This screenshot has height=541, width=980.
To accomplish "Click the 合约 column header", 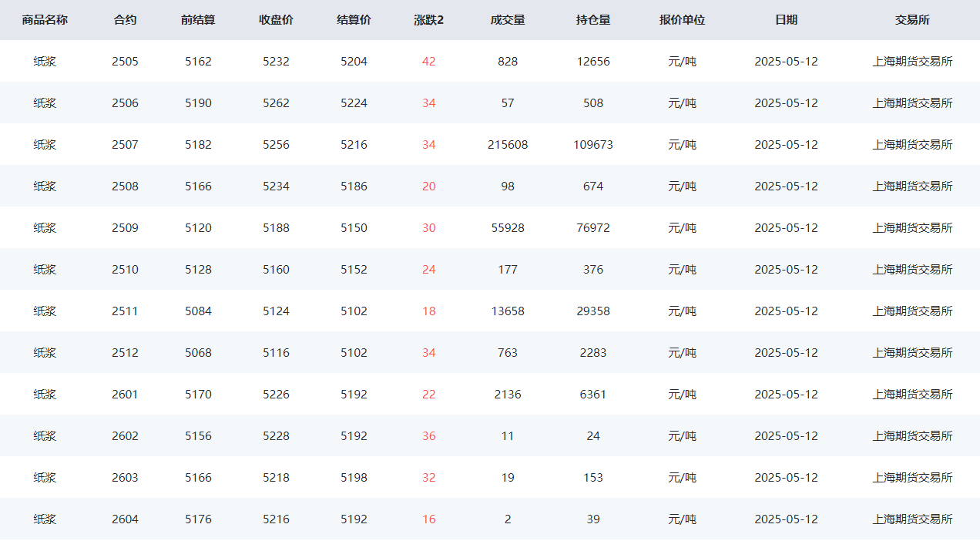I will click(x=125, y=20).
